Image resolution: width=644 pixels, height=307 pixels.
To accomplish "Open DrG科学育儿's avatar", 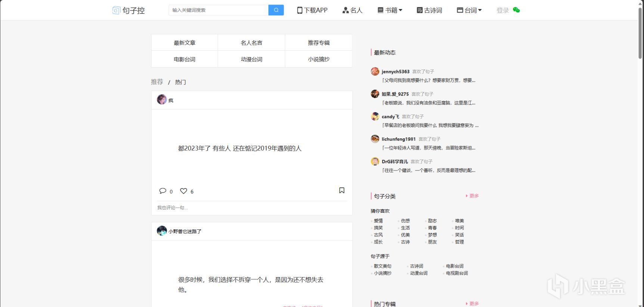I will click(375, 161).
